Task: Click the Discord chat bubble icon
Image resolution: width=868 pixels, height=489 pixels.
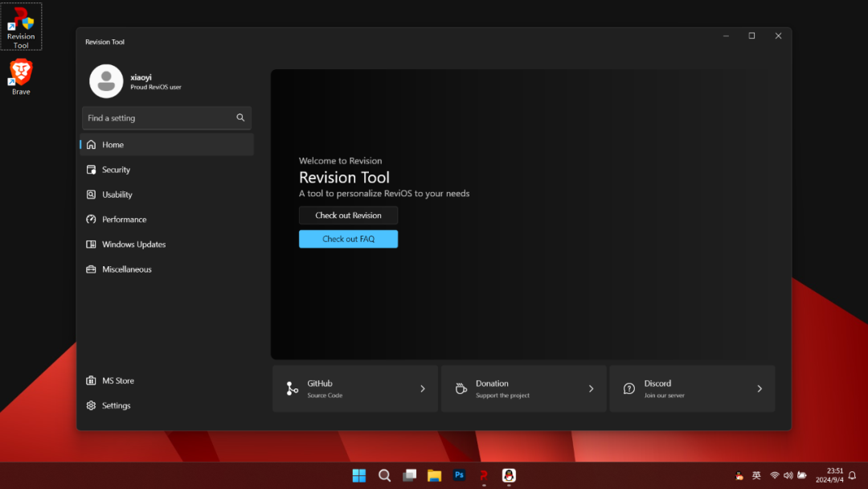Action: click(629, 388)
